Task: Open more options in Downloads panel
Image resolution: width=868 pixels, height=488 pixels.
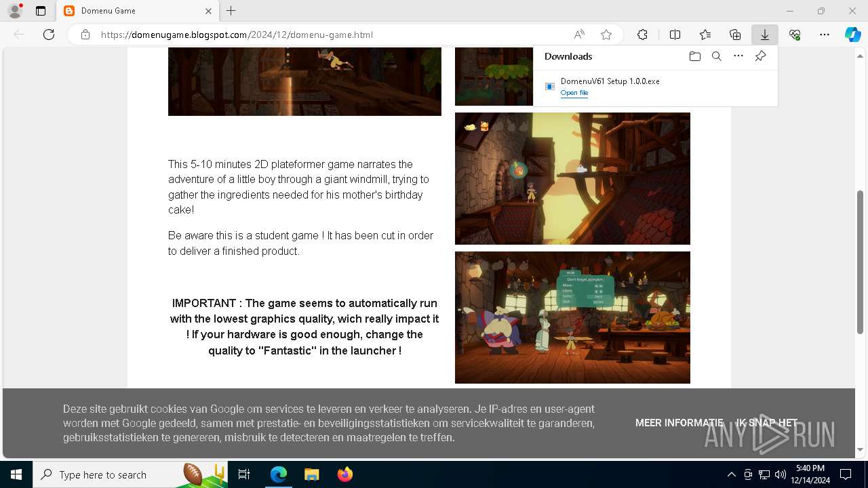Action: click(x=738, y=56)
